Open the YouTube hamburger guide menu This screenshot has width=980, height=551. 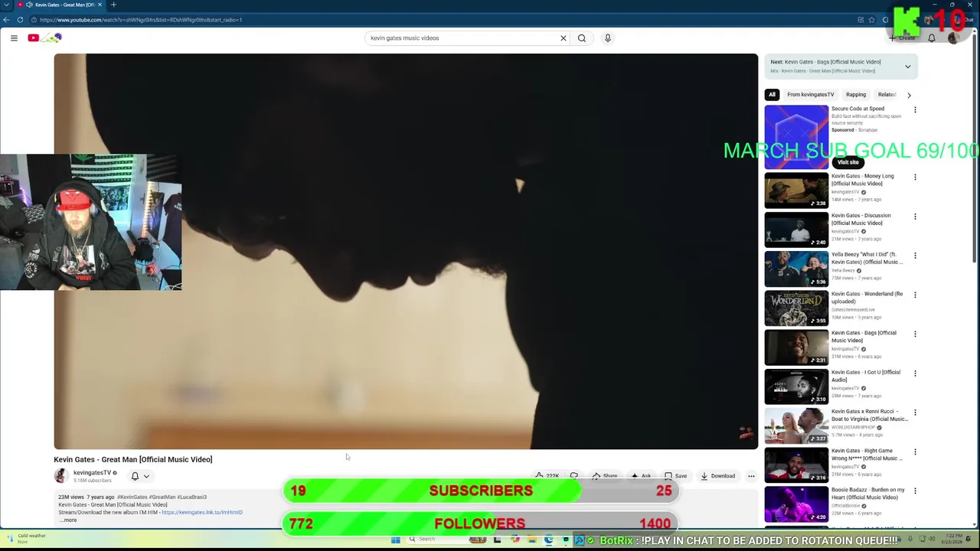[x=14, y=37]
